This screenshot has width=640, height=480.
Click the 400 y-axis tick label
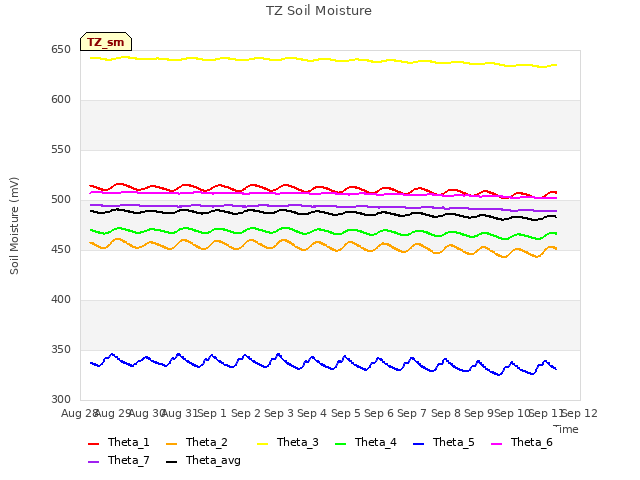(x=61, y=300)
